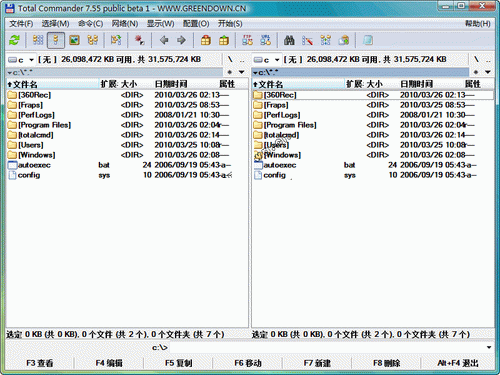Sort left panel by 日期时间 column header

(185, 84)
